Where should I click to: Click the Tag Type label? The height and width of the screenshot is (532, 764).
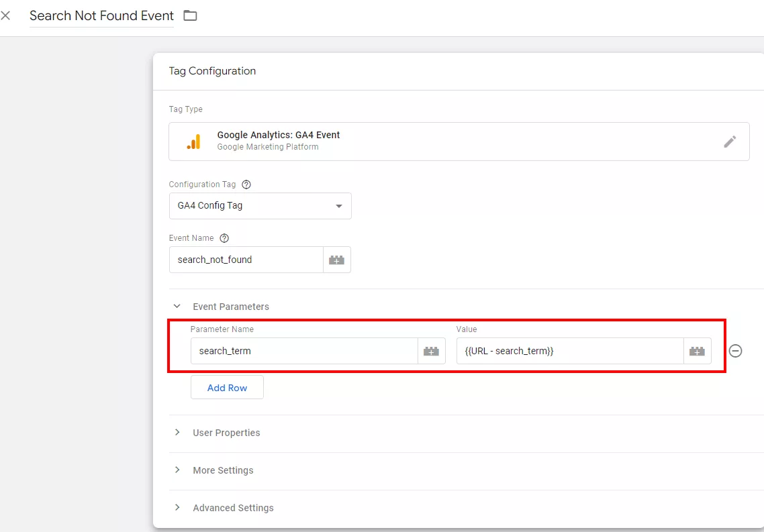186,109
